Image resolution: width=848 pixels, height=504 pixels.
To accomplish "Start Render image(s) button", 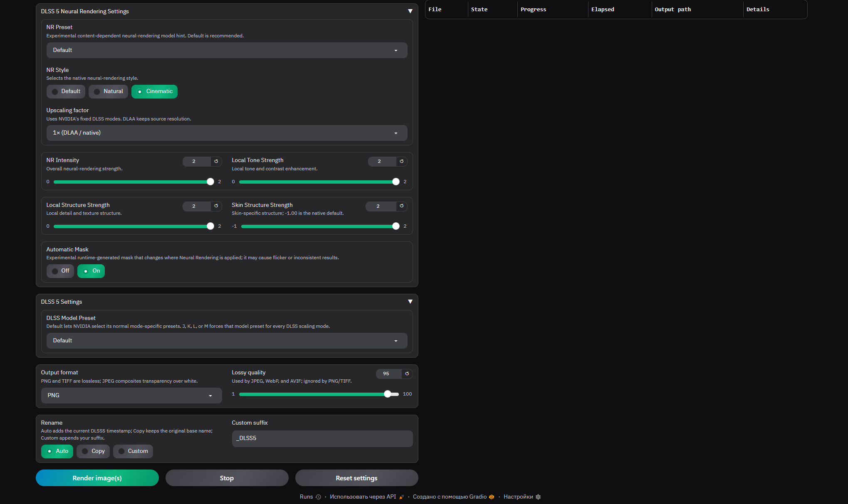I will (97, 478).
